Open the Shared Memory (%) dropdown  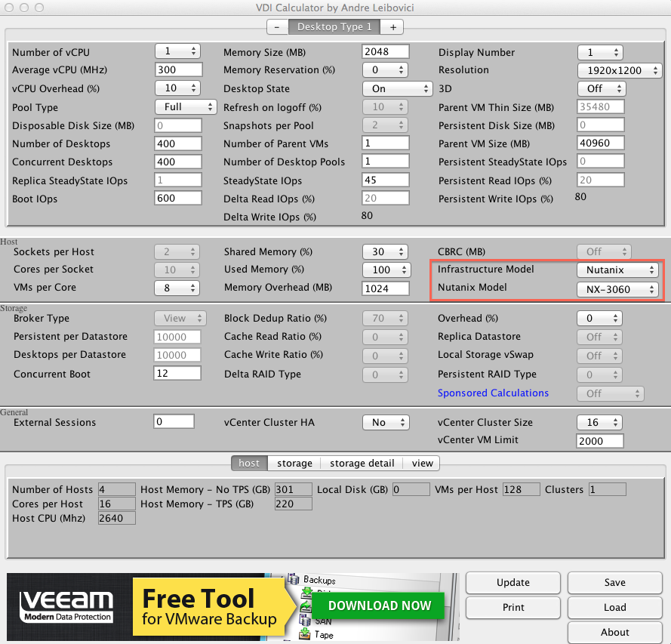pyautogui.click(x=385, y=251)
